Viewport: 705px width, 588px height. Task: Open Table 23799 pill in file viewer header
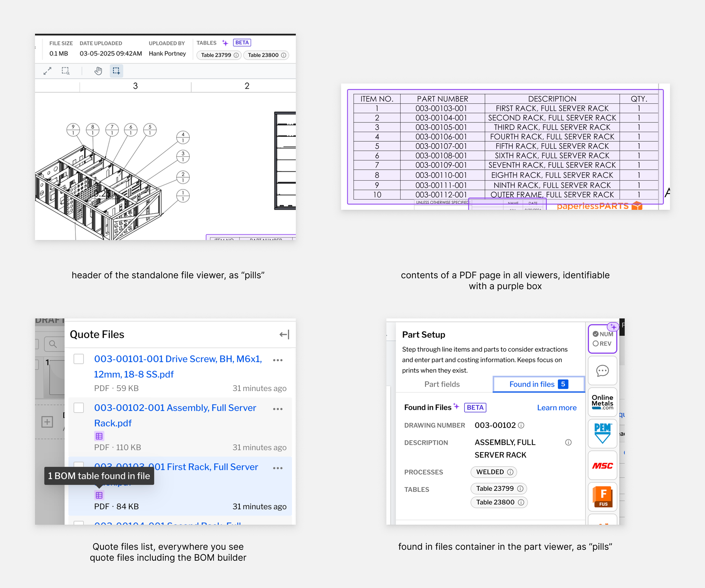219,55
